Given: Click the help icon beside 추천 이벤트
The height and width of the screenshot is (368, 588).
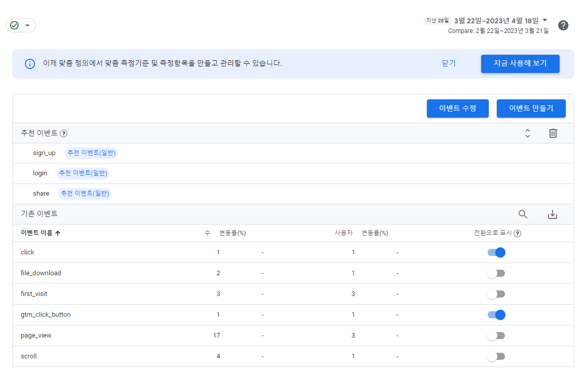Looking at the screenshot, I should 64,133.
